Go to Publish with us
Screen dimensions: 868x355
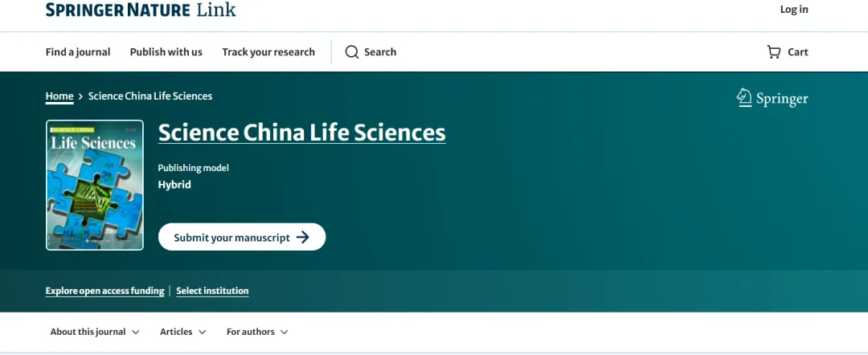click(x=166, y=52)
